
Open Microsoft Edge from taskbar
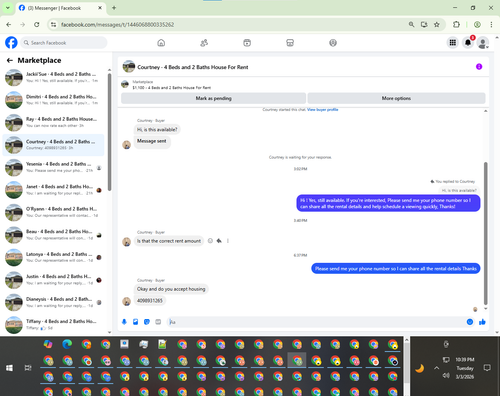67,344
